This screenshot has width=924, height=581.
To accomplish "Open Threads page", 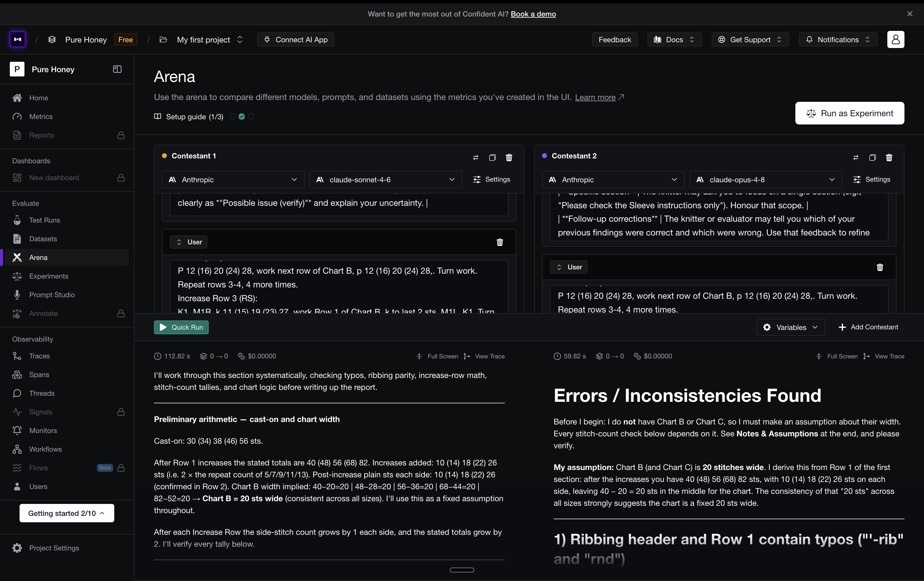I will point(67,393).
